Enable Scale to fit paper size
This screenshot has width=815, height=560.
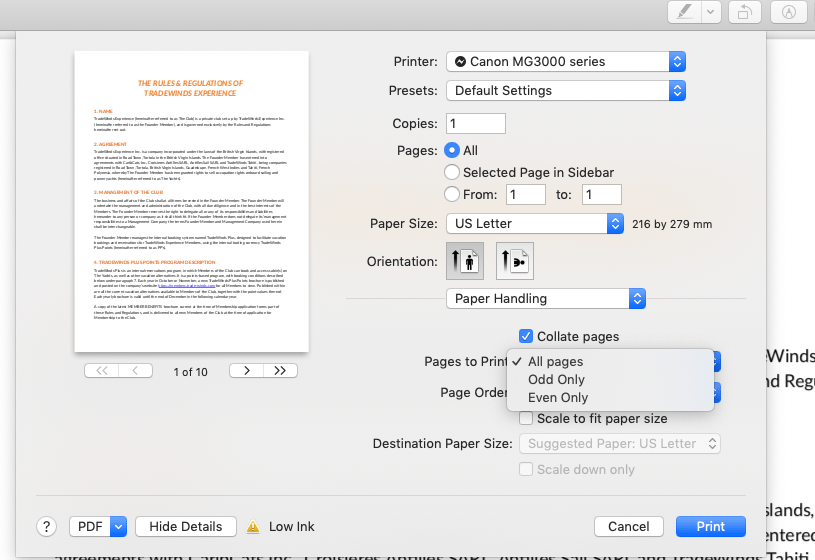[x=525, y=418]
